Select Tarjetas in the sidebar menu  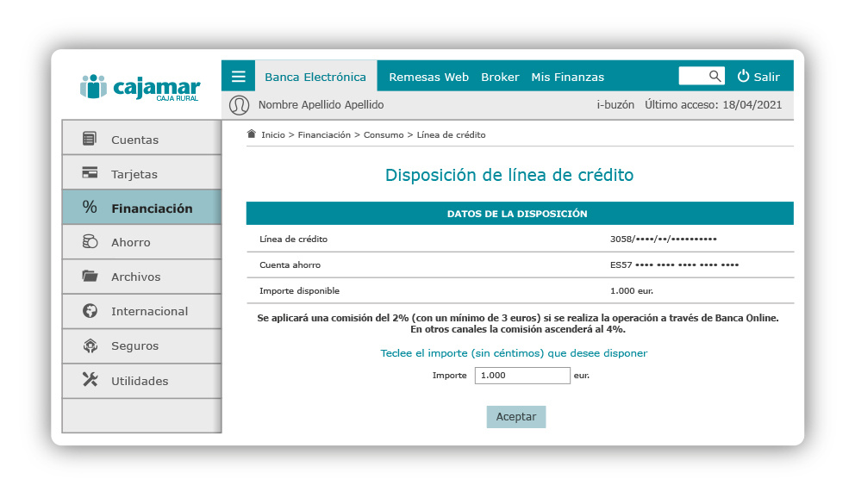141,172
